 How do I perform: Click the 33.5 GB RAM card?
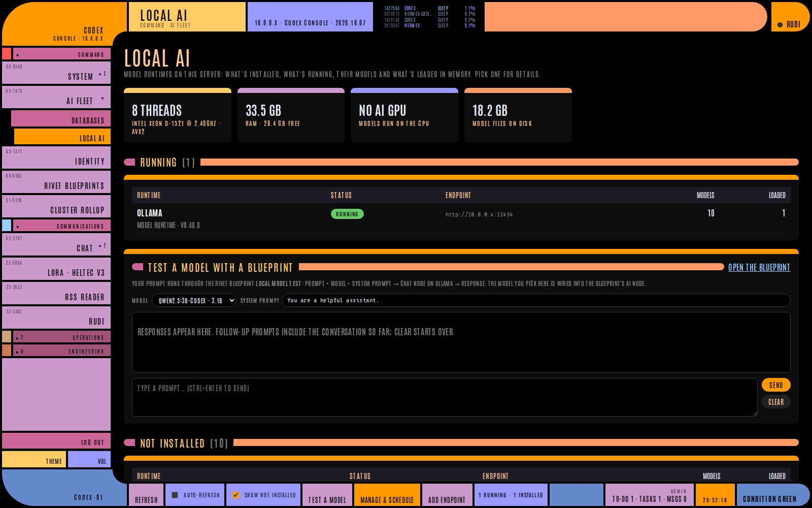click(291, 115)
